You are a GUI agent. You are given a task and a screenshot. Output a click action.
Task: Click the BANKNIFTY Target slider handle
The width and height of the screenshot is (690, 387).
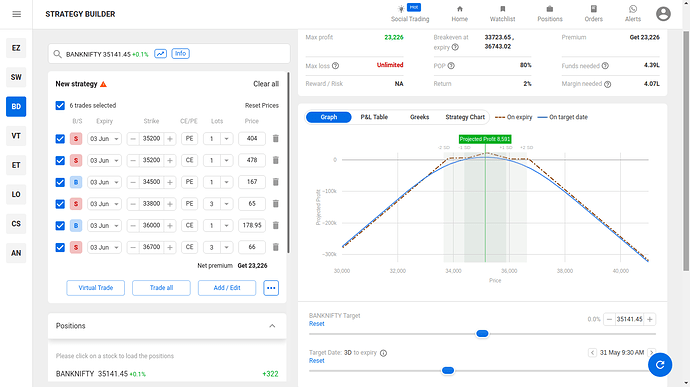[482, 334]
